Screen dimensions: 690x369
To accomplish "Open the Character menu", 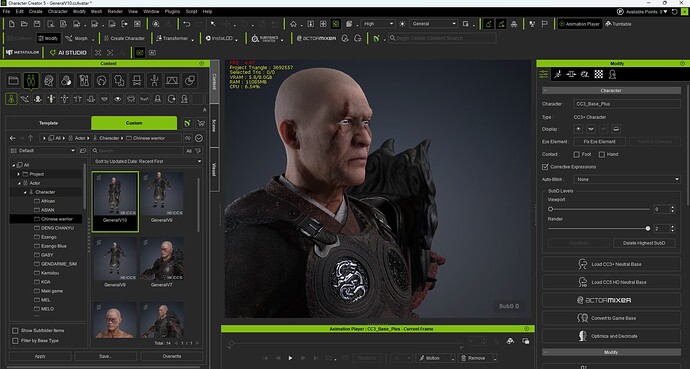I will (x=58, y=11).
